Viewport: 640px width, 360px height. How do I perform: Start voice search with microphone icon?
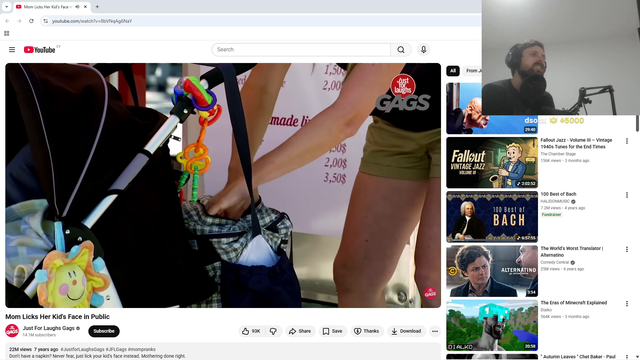click(423, 50)
